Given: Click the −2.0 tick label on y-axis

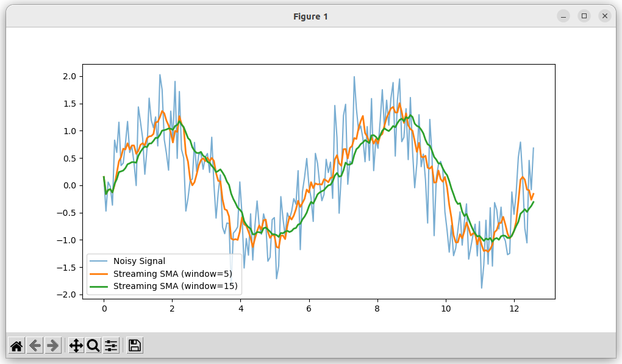Looking at the screenshot, I should coord(66,294).
